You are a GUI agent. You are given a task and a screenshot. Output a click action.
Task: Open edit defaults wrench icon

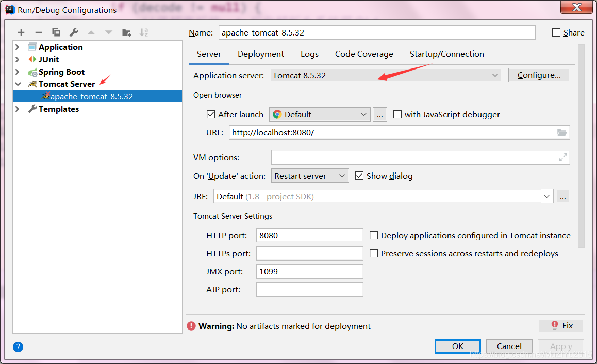pyautogui.click(x=74, y=32)
